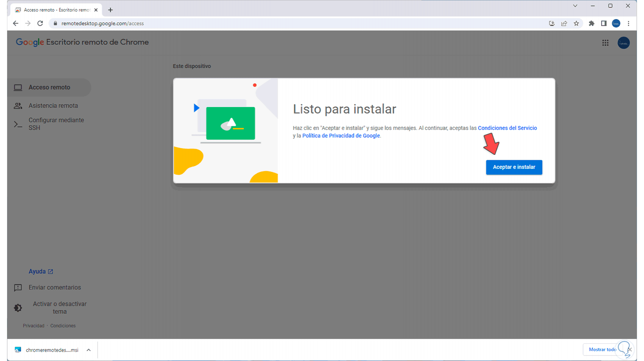
Task: Open the Condiciones footer link
Action: point(63,326)
